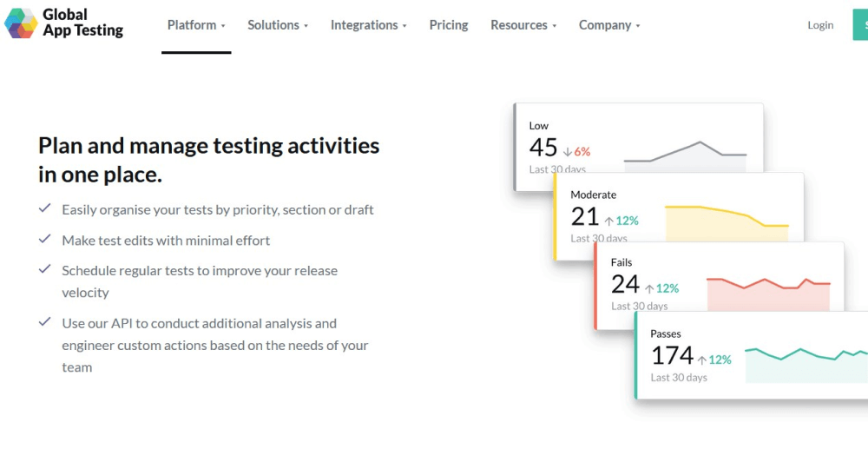Expand the Platform dropdown menu

pyautogui.click(x=196, y=25)
